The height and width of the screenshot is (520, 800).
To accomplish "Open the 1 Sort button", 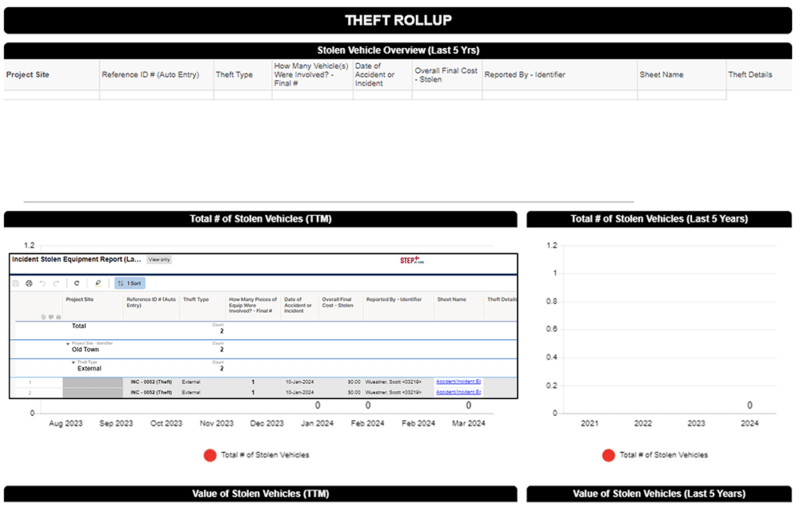I will [x=130, y=283].
